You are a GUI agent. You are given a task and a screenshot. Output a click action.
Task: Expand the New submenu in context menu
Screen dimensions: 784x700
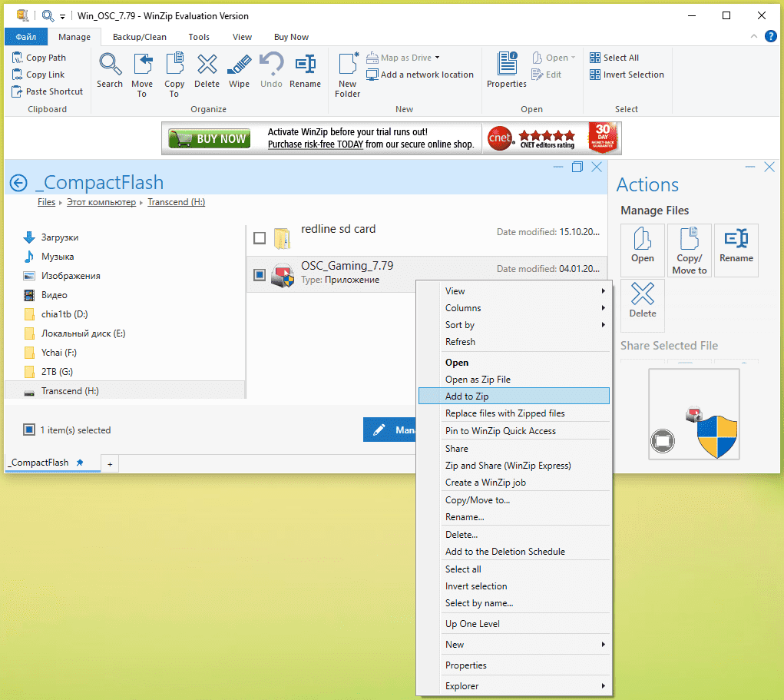514,645
